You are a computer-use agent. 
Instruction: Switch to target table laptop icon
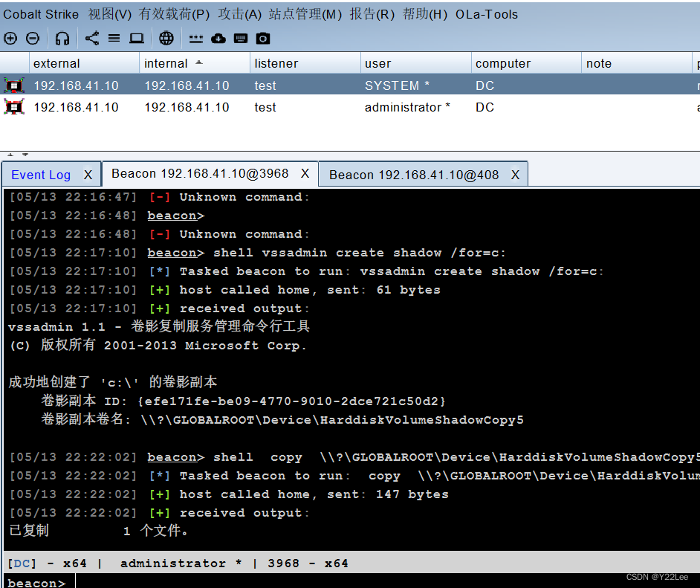137,39
